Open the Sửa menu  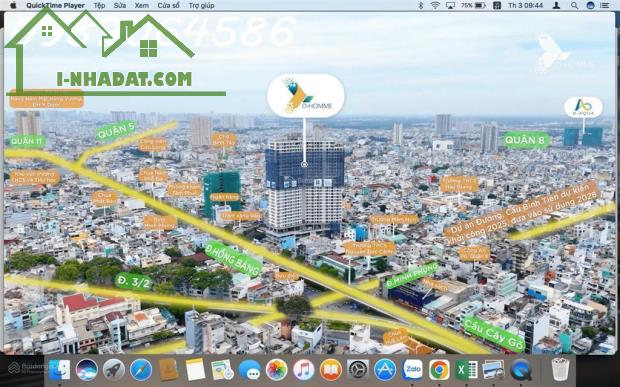119,5
